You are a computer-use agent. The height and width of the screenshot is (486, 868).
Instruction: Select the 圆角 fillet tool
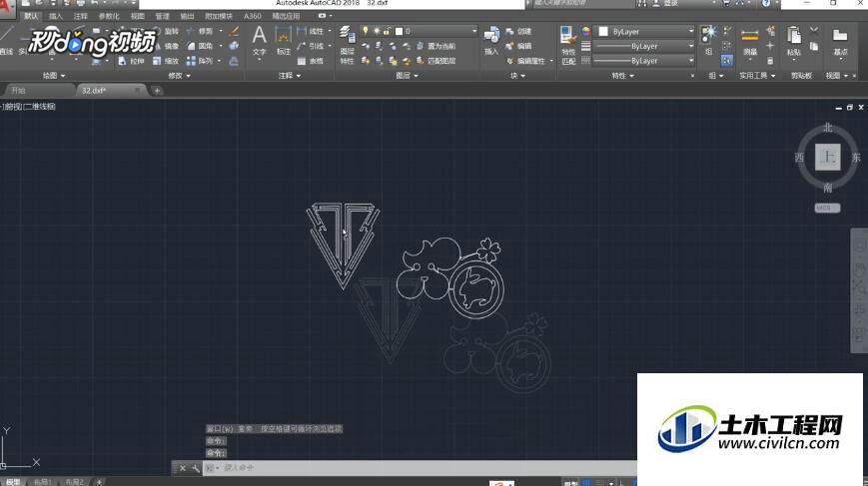(200, 46)
